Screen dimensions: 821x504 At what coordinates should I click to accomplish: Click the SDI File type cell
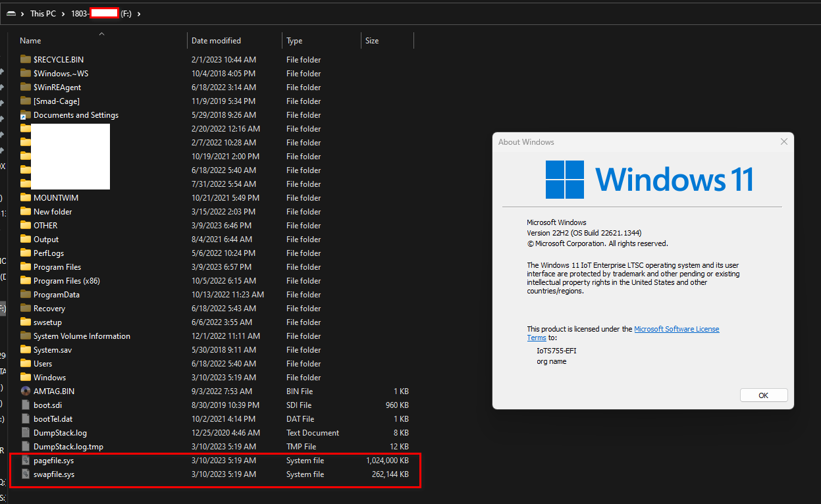pyautogui.click(x=299, y=405)
